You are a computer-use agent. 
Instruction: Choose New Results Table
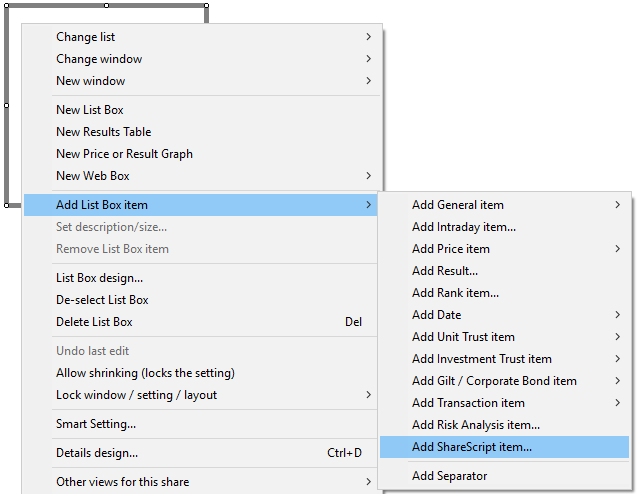[104, 132]
